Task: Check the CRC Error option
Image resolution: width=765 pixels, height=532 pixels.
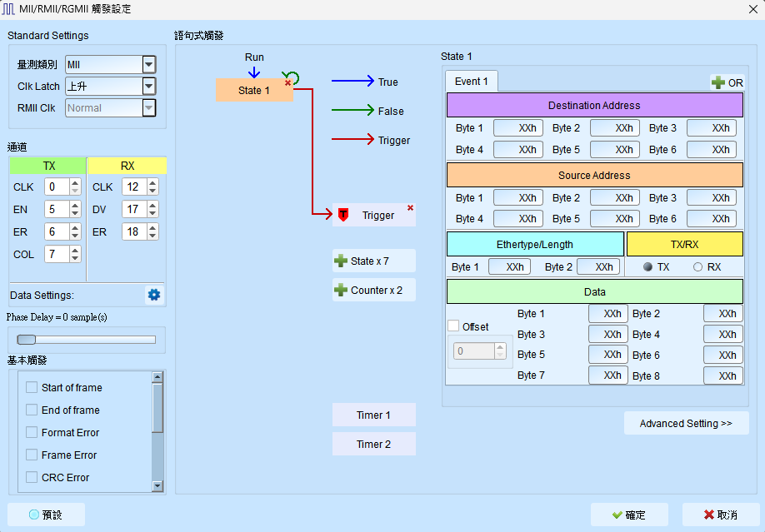Action: coord(32,477)
